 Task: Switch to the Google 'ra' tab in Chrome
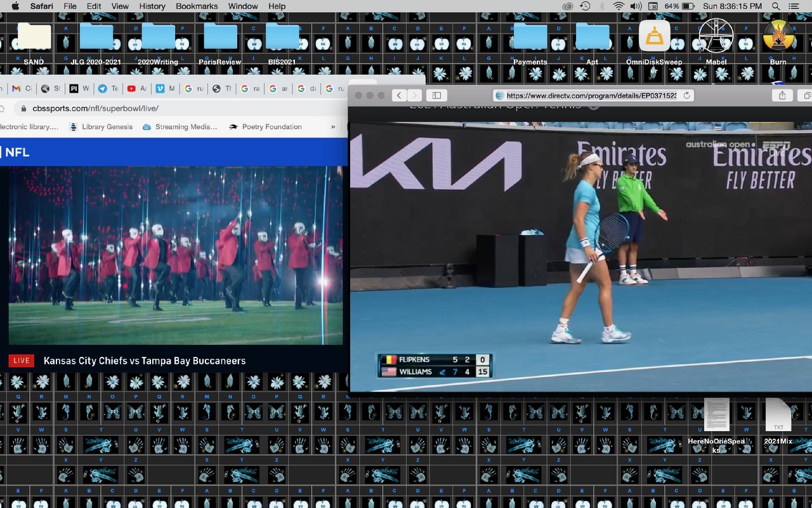[251, 88]
